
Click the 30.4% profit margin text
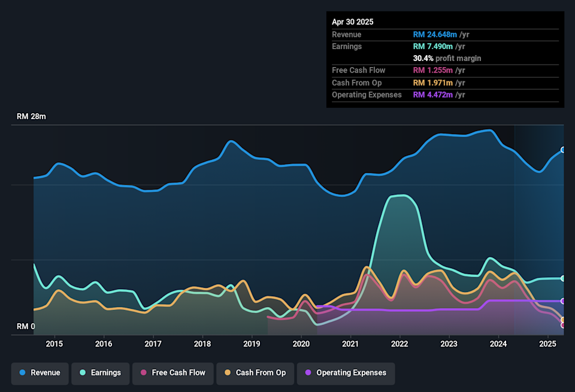click(447, 58)
